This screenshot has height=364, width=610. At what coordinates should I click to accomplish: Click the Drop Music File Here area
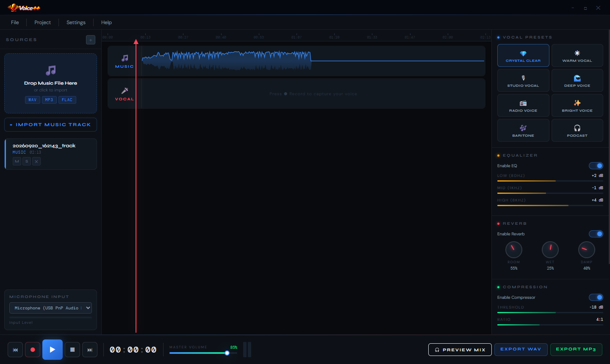(50, 83)
